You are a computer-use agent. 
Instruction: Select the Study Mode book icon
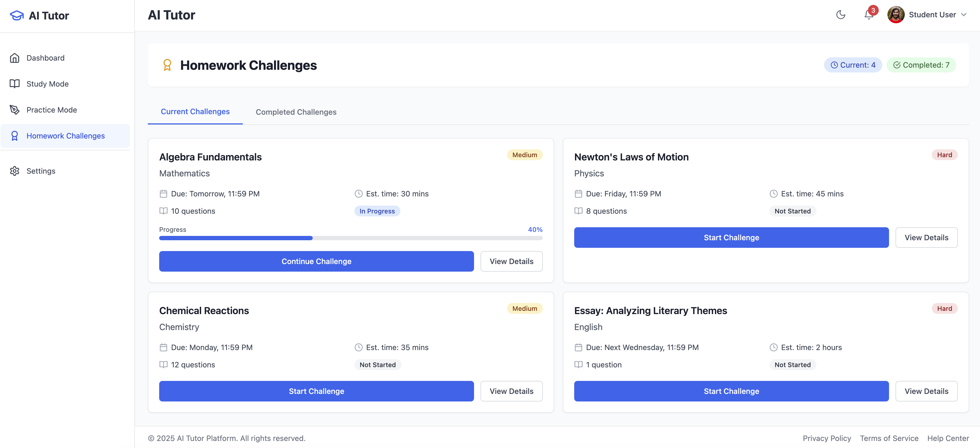(14, 84)
